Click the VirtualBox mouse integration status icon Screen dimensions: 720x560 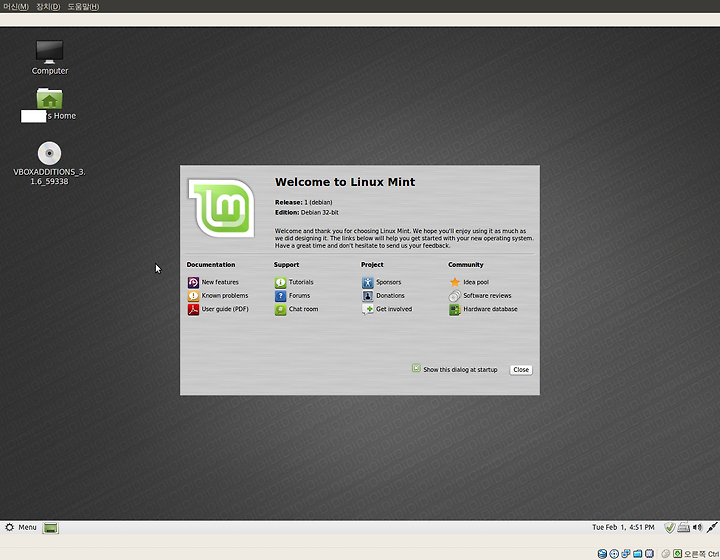click(x=665, y=554)
